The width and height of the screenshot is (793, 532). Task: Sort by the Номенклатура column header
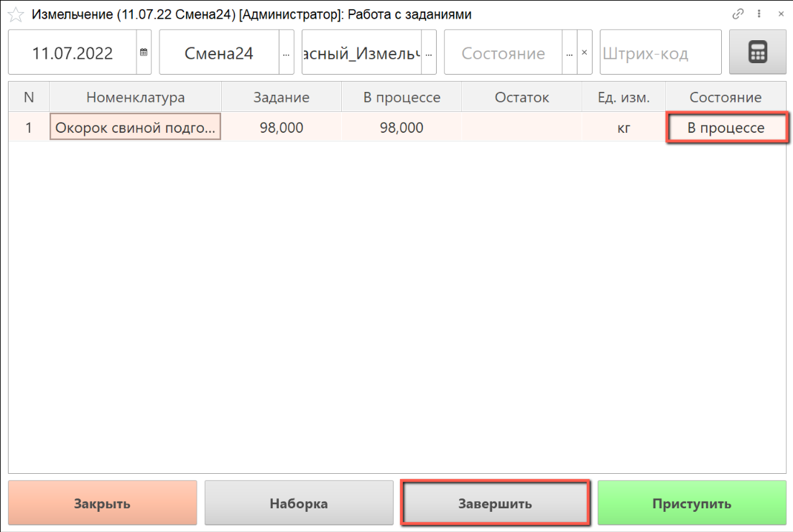point(135,98)
